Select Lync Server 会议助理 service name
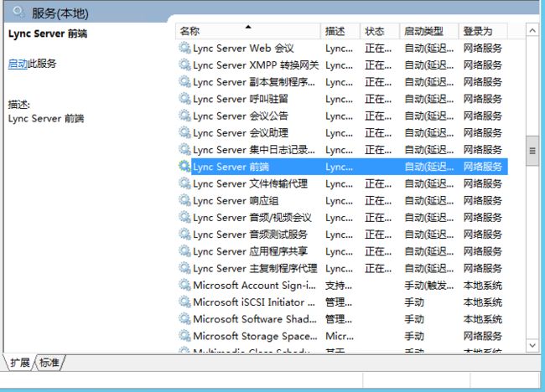This screenshot has width=545, height=392. [241, 133]
